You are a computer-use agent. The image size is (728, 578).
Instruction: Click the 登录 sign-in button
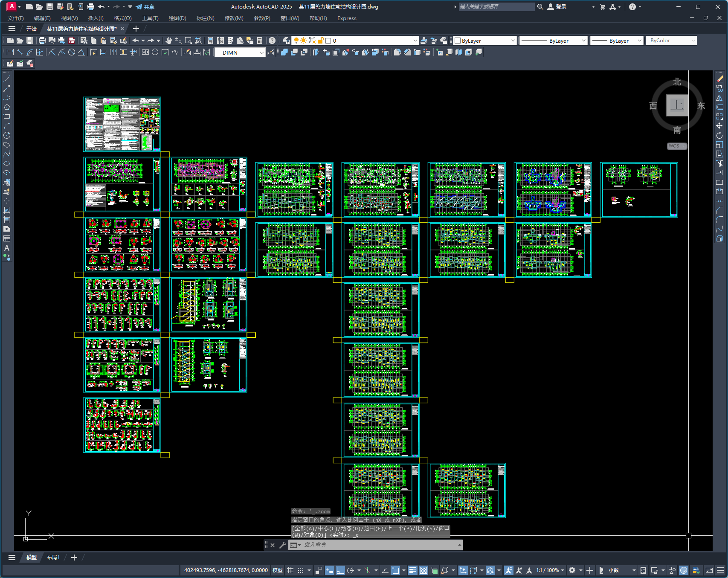point(557,7)
